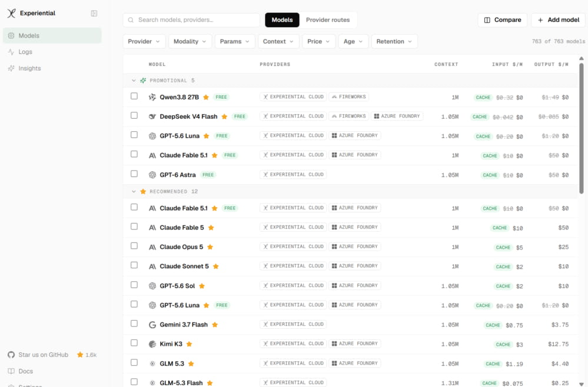The width and height of the screenshot is (588, 387).
Task: Collapse the Promotional section chevron
Action: click(134, 81)
